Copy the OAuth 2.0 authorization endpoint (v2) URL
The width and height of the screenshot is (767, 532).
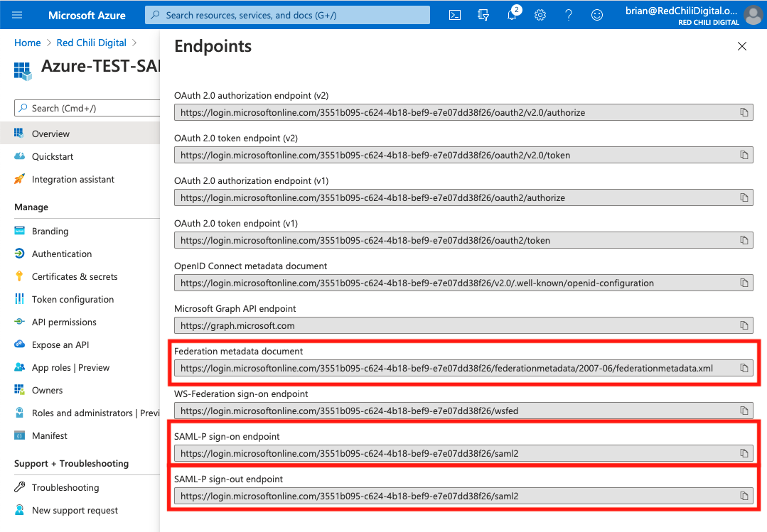(744, 112)
